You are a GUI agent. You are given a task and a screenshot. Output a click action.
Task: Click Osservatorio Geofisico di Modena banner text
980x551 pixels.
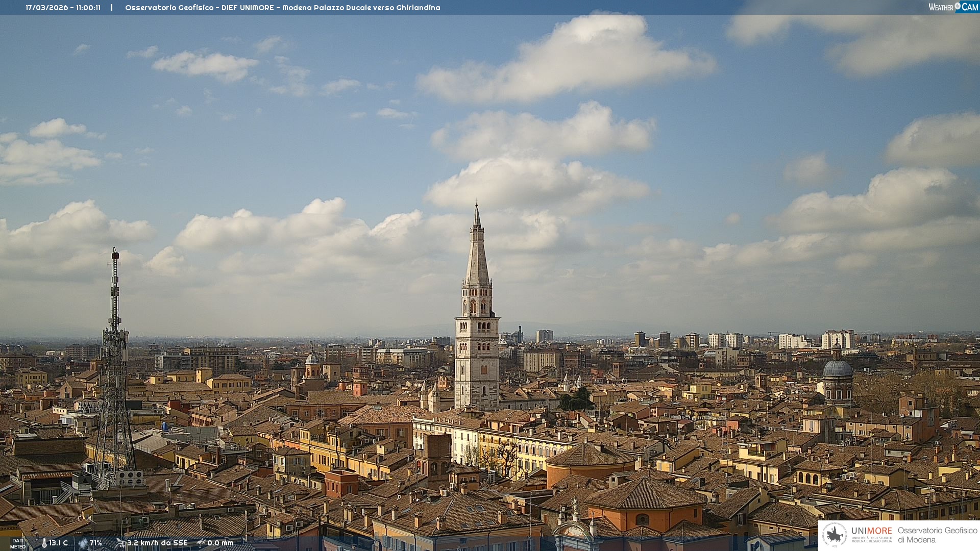pos(937,535)
